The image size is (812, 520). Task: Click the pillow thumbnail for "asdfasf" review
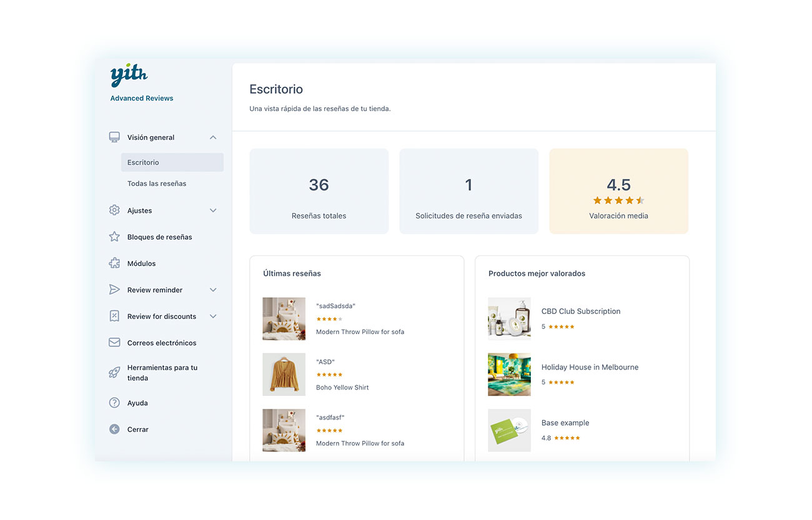tap(284, 430)
